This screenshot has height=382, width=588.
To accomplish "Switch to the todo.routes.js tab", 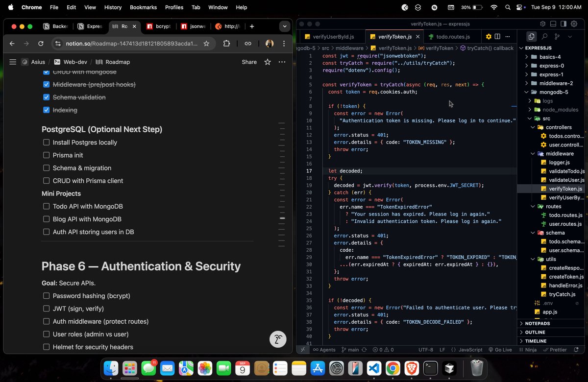I will (453, 36).
